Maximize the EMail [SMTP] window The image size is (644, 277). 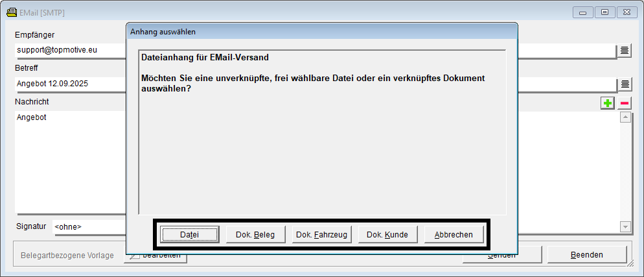click(604, 12)
